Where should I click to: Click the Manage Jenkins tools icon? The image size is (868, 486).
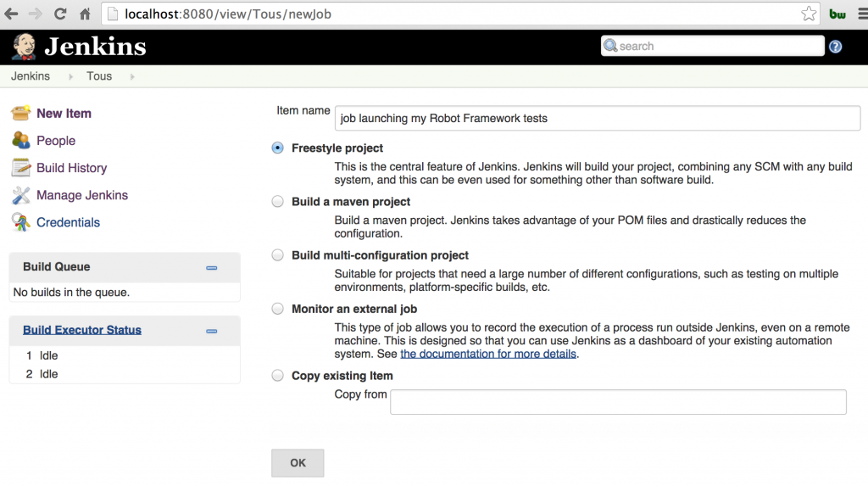21,195
